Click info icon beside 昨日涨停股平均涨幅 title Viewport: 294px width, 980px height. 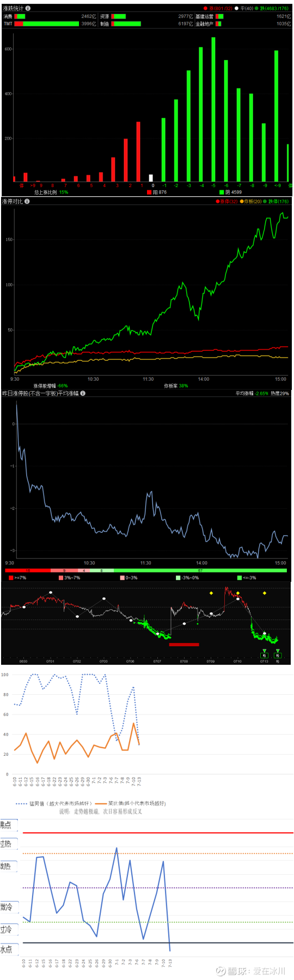point(83,393)
